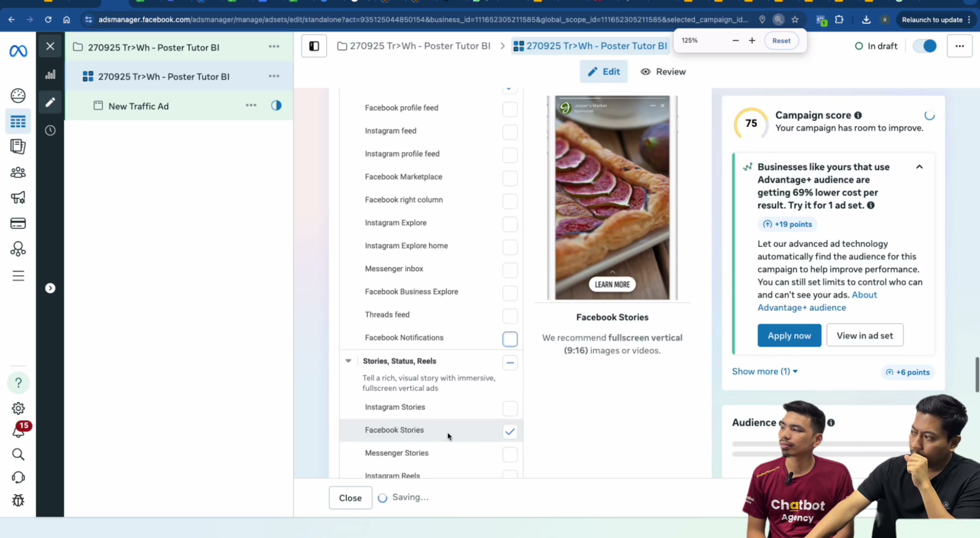Image resolution: width=980 pixels, height=538 pixels.
Task: Open options for New Traffic Ad row
Action: [x=251, y=106]
